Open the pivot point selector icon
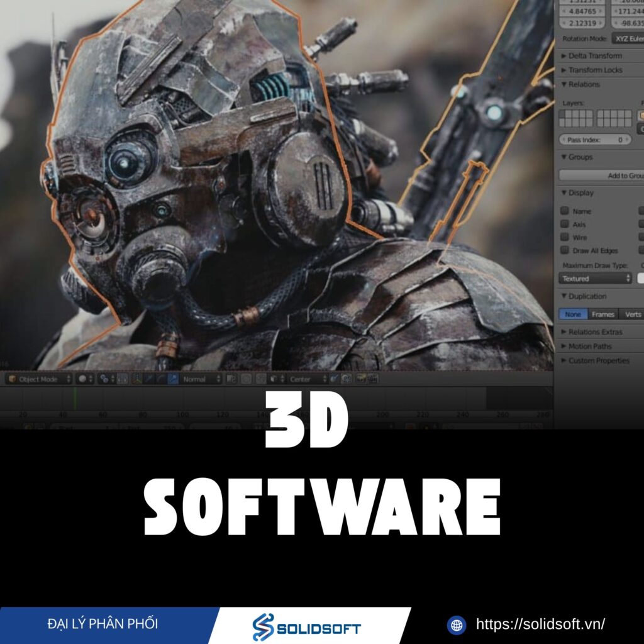This screenshot has width=644, height=644. click(107, 379)
